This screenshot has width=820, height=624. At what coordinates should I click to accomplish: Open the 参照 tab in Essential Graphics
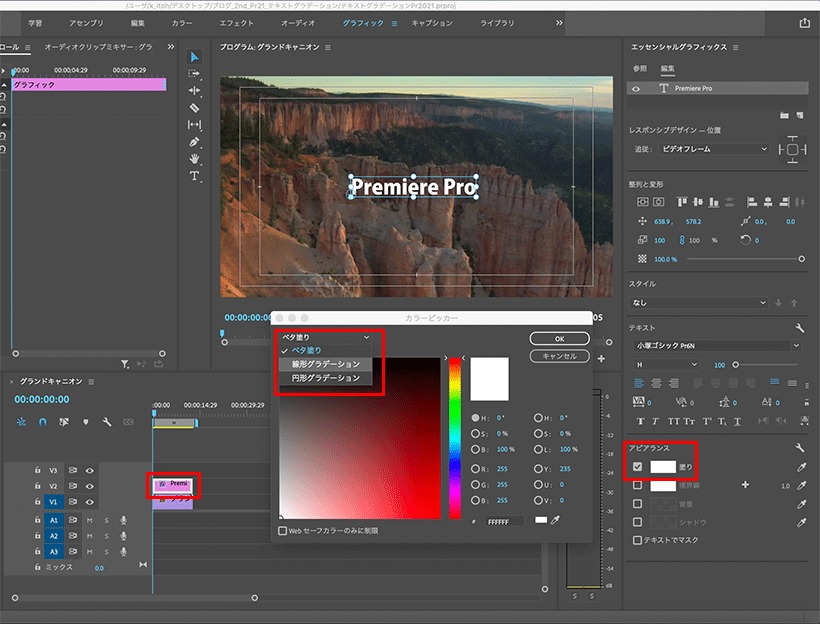(640, 69)
